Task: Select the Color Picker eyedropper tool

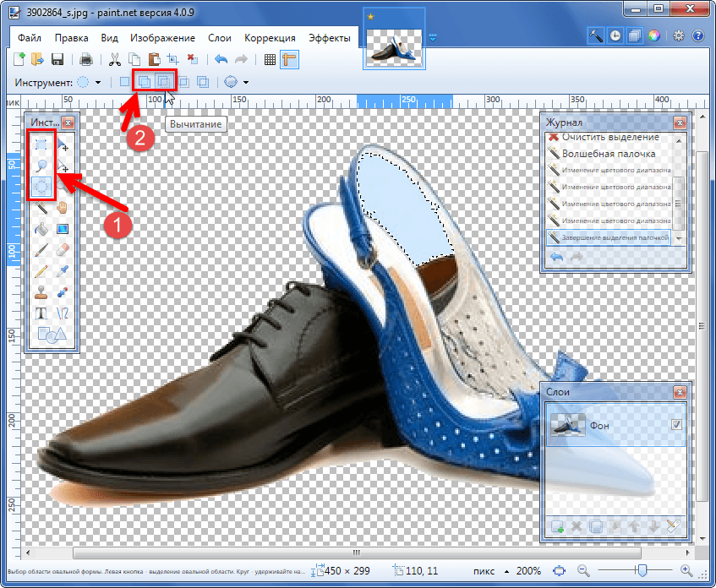Action: [63, 270]
